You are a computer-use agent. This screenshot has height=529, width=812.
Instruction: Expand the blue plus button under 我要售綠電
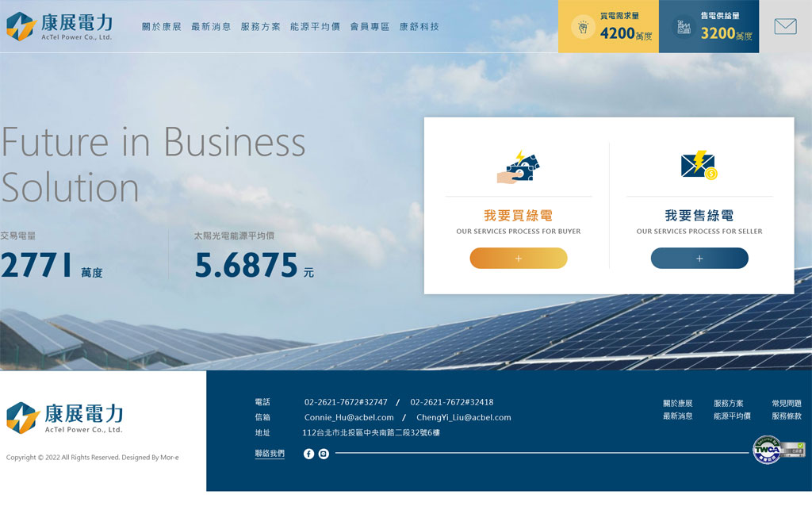[699, 259]
